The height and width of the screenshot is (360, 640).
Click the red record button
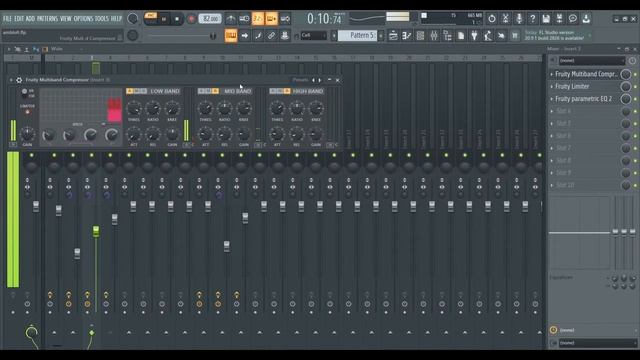tap(191, 19)
